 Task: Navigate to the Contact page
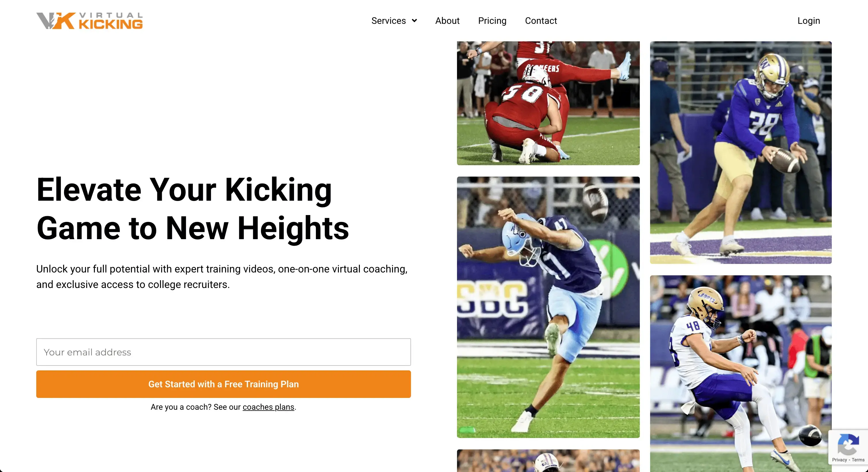pos(541,21)
